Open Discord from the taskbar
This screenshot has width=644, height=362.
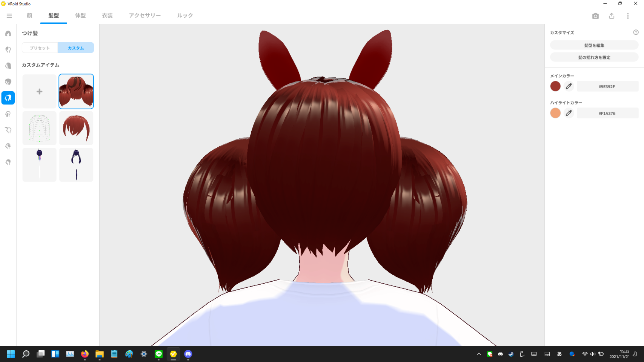[x=188, y=354]
